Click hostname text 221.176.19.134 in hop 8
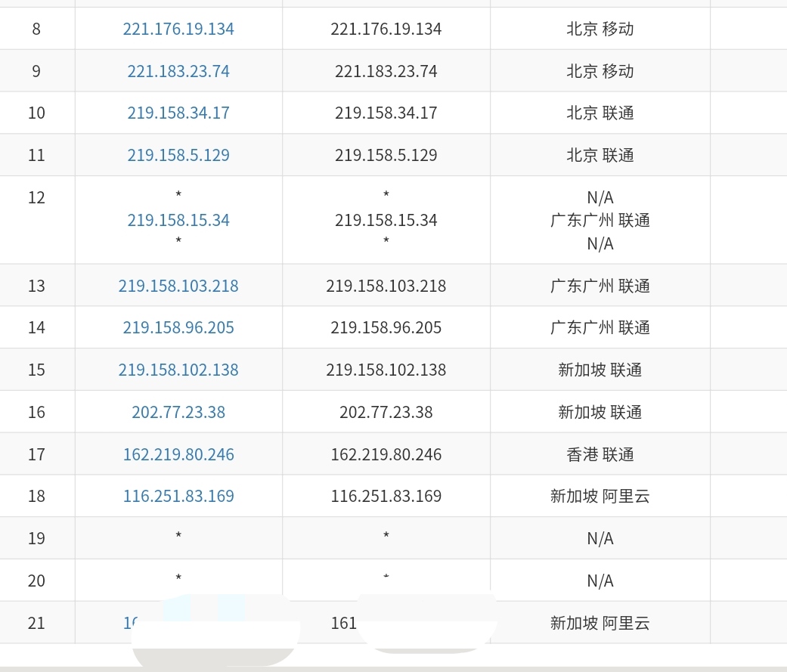 coord(386,29)
